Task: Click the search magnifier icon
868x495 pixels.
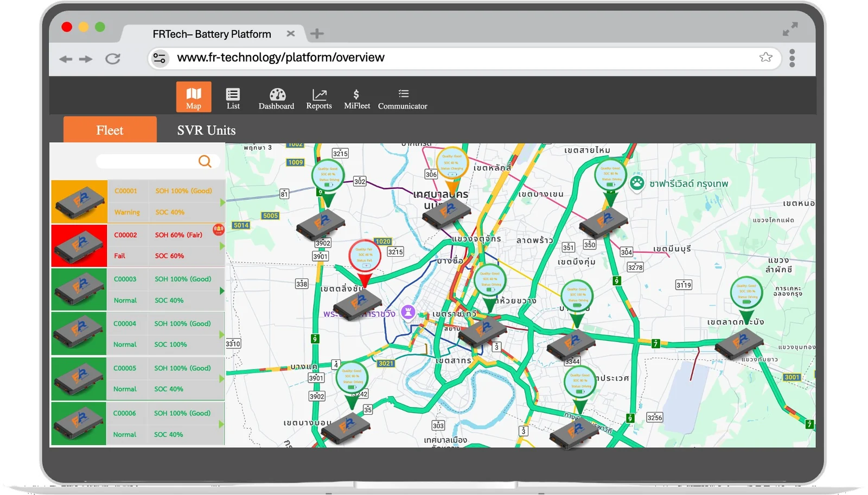Action: (205, 161)
